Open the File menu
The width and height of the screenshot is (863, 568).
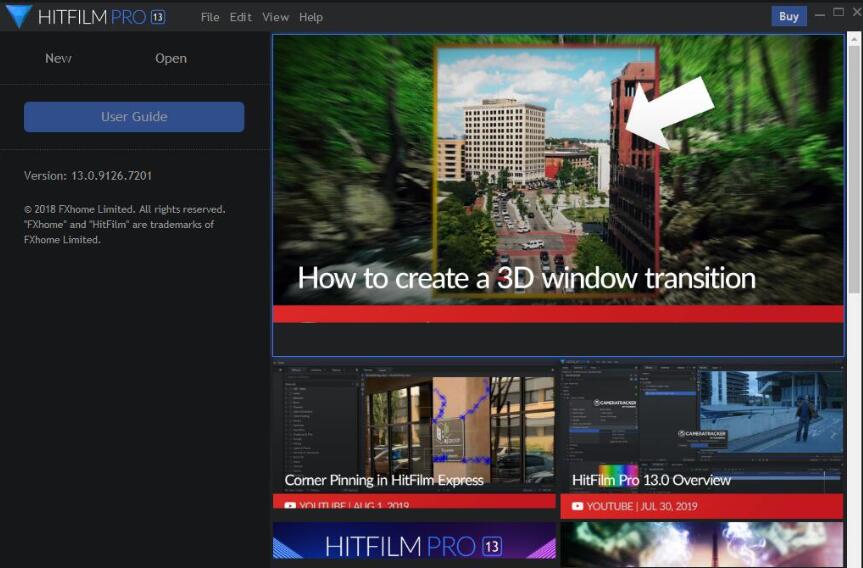(x=210, y=17)
